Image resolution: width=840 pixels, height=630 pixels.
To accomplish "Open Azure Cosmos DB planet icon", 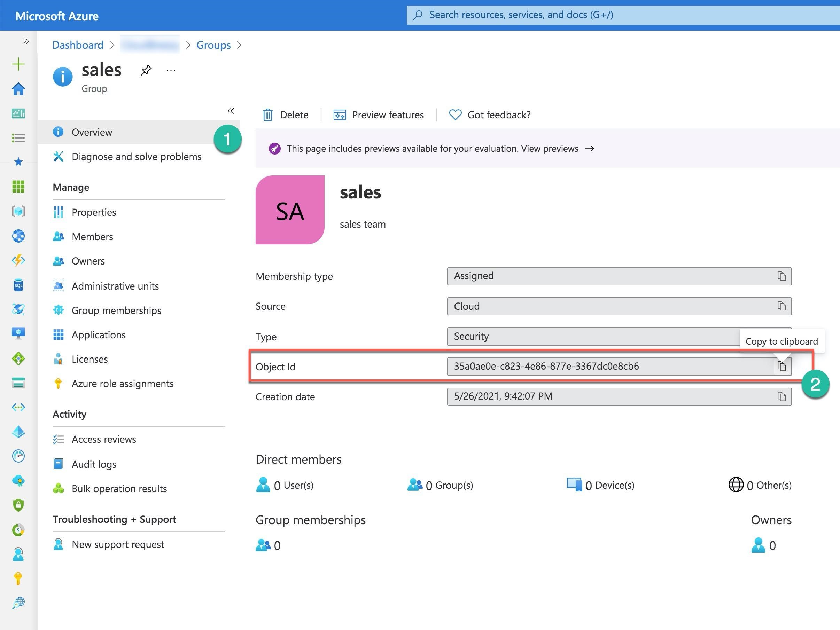I will (x=18, y=309).
